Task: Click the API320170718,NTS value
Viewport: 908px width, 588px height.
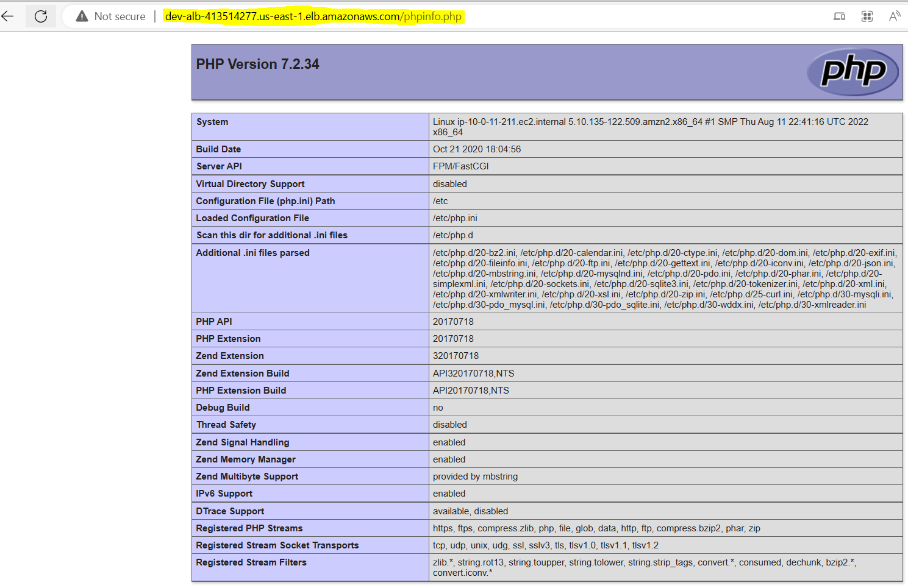Action: click(474, 374)
